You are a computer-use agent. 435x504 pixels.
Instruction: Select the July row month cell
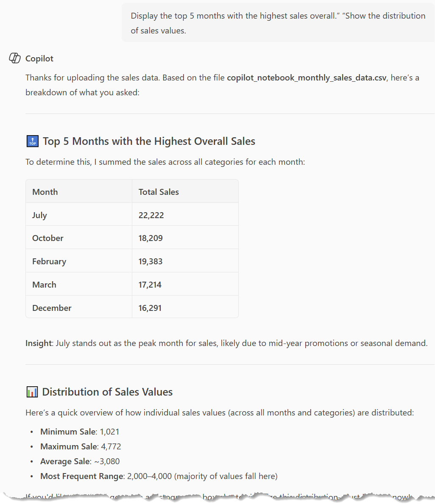coord(39,215)
